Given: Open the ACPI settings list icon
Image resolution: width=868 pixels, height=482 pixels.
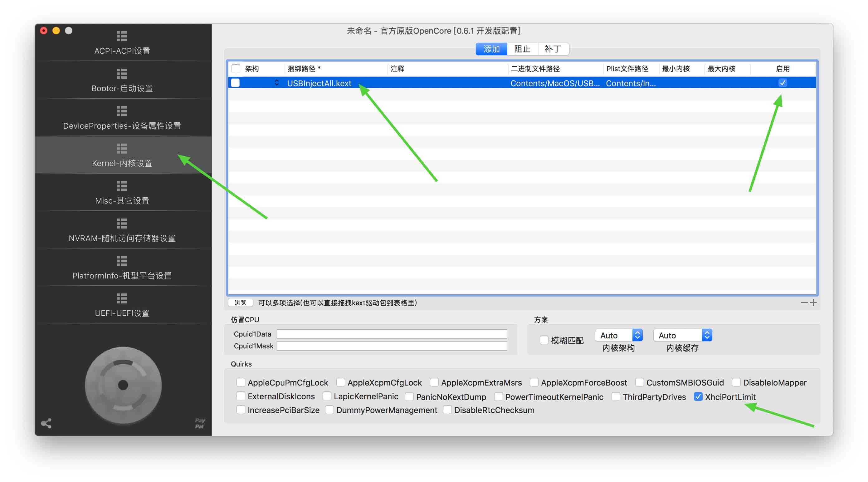Looking at the screenshot, I should 122,36.
